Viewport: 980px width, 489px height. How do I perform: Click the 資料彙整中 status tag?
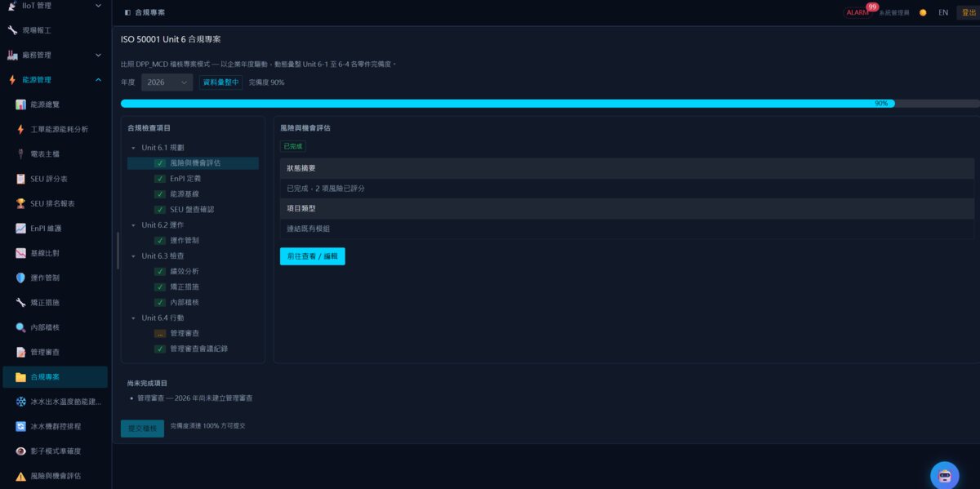[221, 82]
